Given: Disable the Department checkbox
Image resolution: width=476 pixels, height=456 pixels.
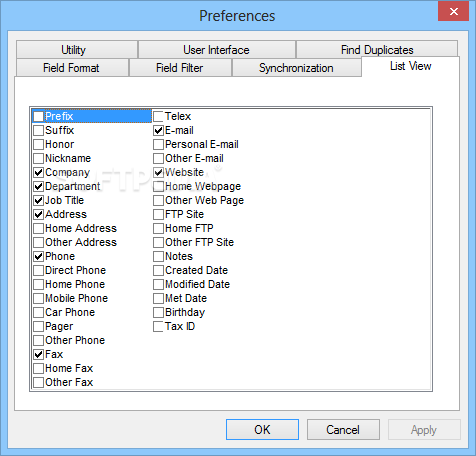Looking at the screenshot, I should 39,186.
